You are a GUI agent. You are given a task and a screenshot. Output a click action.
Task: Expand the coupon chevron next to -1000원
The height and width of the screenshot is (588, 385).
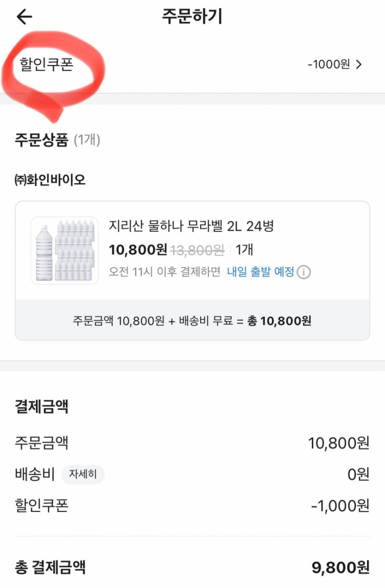tap(359, 65)
